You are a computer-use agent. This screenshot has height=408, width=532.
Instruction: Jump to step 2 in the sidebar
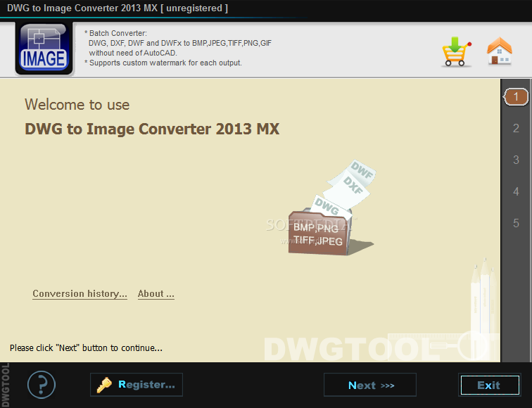tap(516, 128)
